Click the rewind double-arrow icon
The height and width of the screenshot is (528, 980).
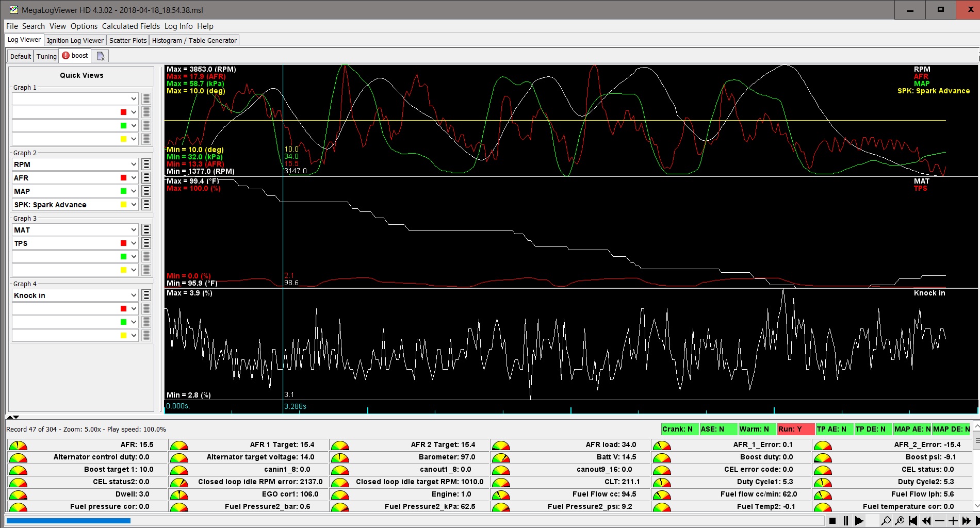(926, 521)
